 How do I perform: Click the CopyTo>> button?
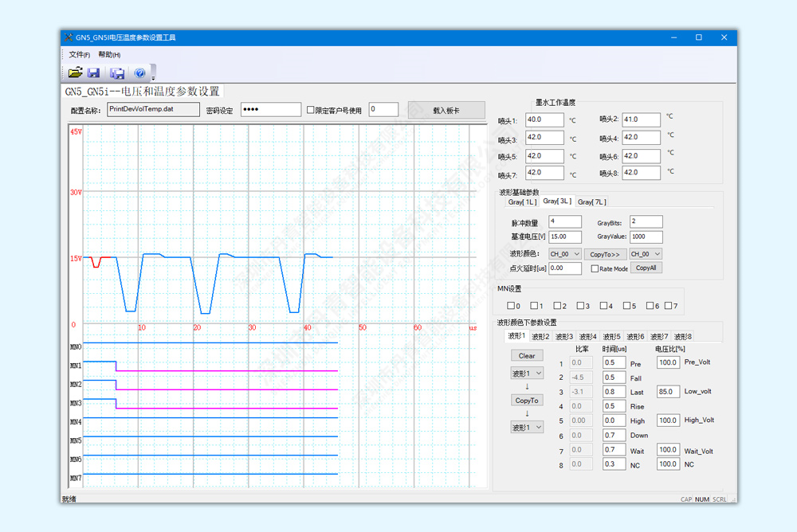click(605, 254)
